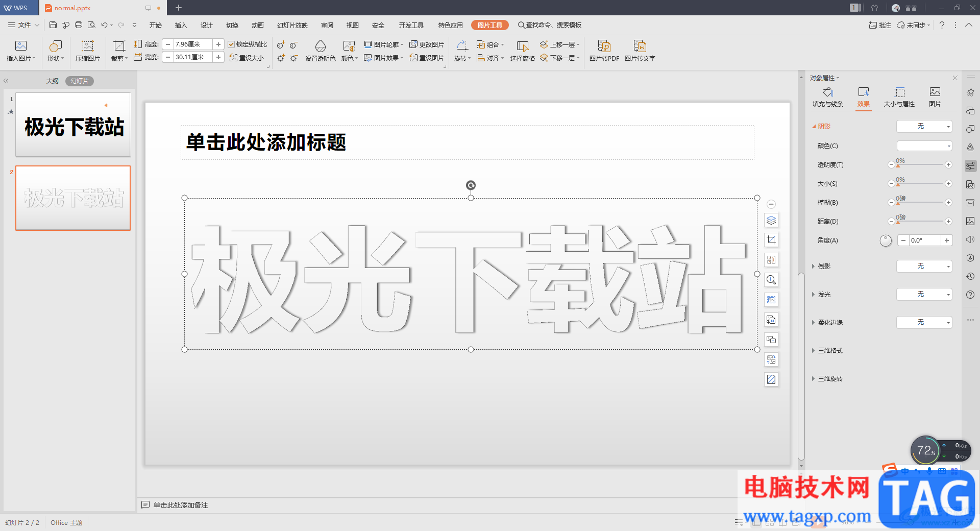Screen dimensions: 980x531
Task: Click the Insert Picture (插入图片) icon
Action: click(20, 46)
